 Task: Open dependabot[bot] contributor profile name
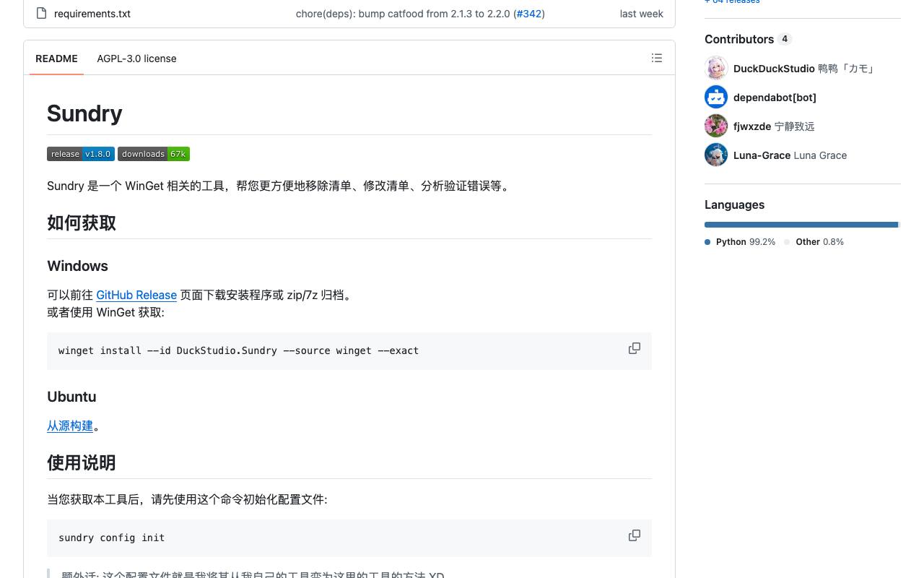point(775,98)
